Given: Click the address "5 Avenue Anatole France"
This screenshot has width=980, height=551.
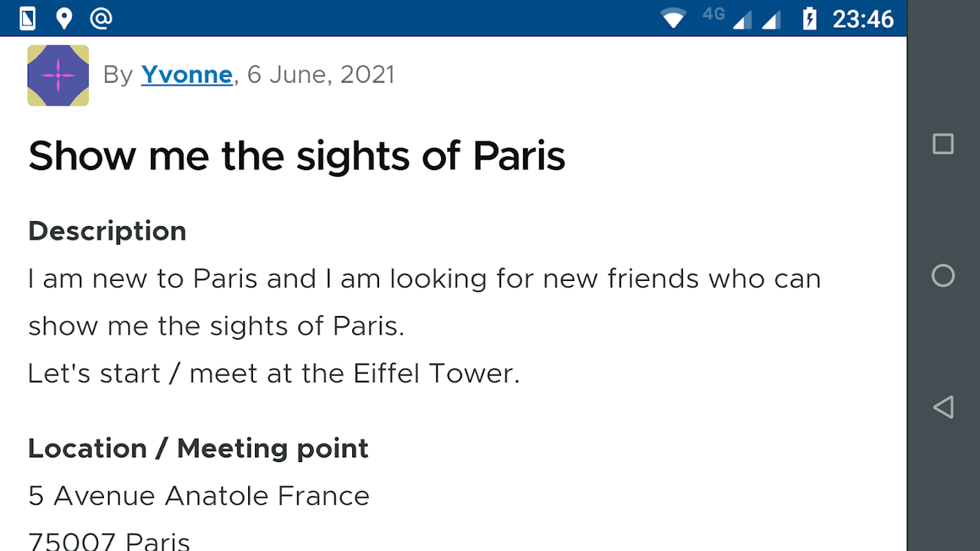Looking at the screenshot, I should coord(198,496).
